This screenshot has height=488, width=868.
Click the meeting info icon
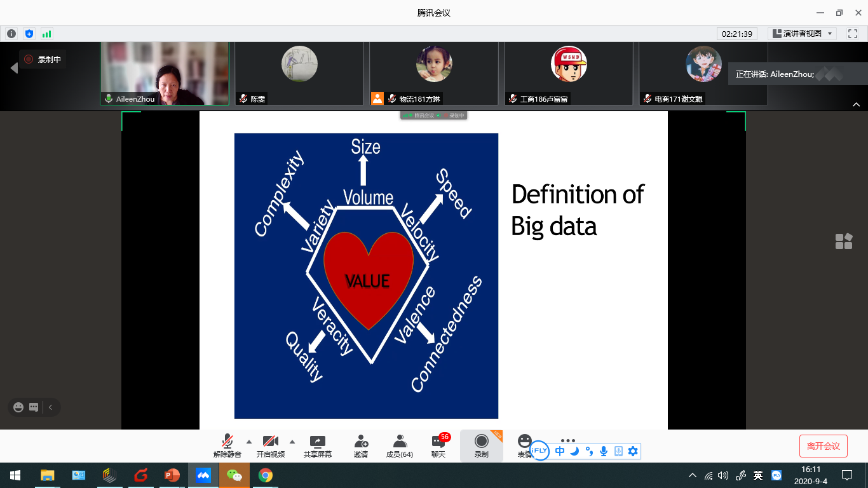click(x=11, y=34)
